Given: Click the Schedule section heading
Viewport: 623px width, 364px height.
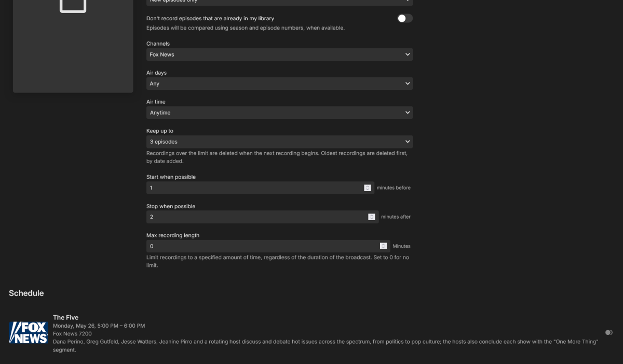Looking at the screenshot, I should click(x=26, y=293).
